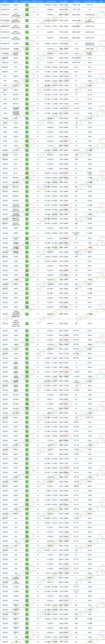This screenshot has height=644, width=105.
Task: Click fuel icon in Daewoo Matiz 1.0 row
Action: pos(27,63)
